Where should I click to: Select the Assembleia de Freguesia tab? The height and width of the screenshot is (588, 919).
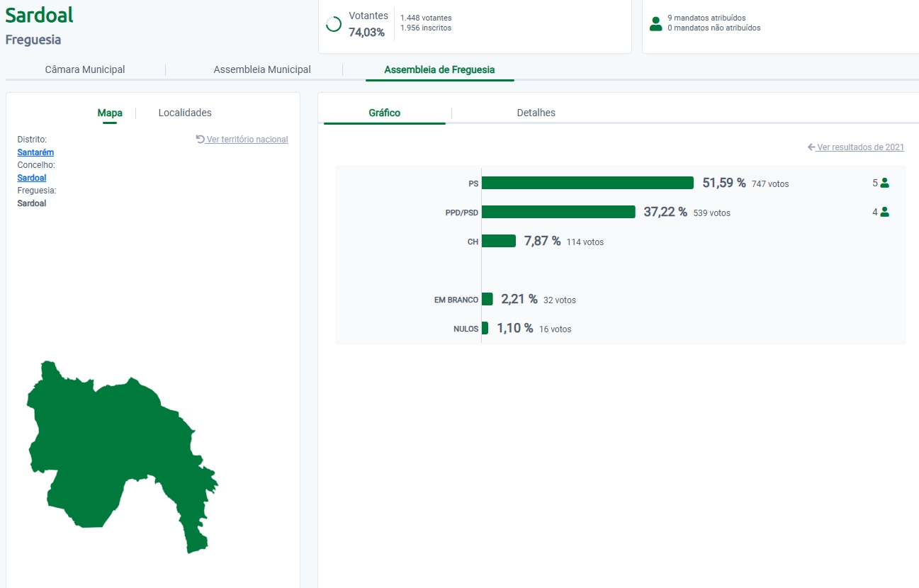[439, 69]
